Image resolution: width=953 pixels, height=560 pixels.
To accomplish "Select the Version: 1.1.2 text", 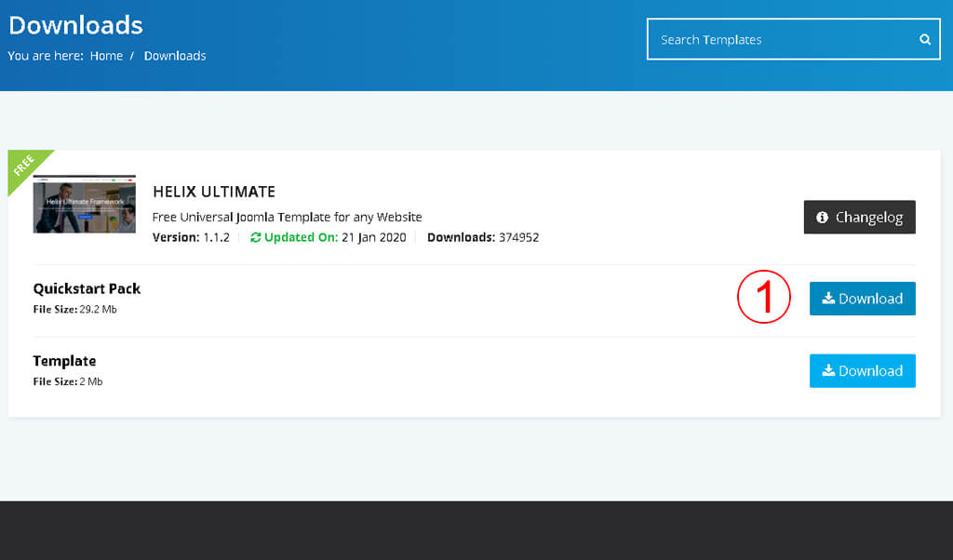I will coord(191,237).
